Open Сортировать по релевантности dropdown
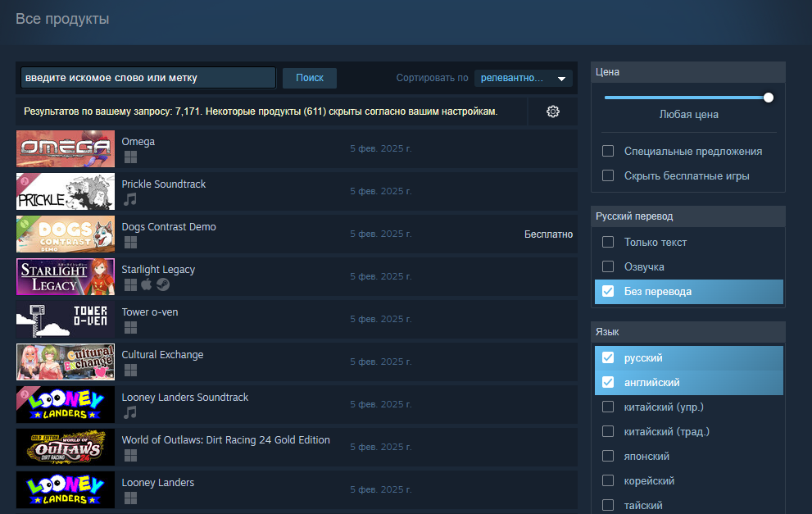The width and height of the screenshot is (812, 514). tap(523, 78)
